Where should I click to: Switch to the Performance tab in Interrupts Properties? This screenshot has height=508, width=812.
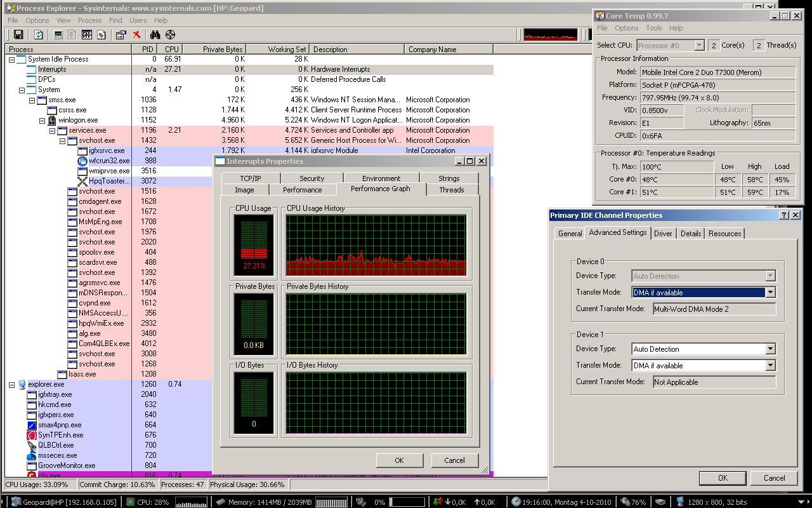coord(302,190)
